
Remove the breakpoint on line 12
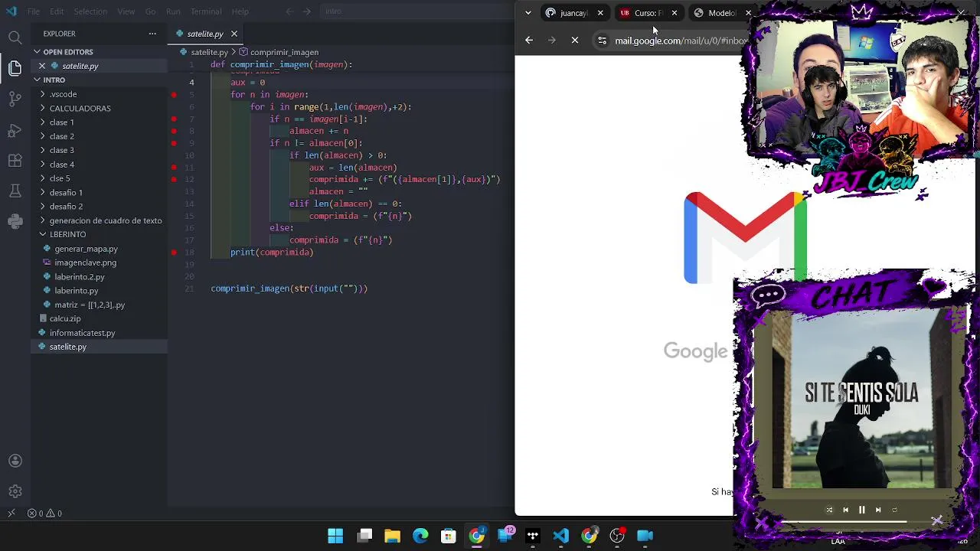tap(174, 179)
